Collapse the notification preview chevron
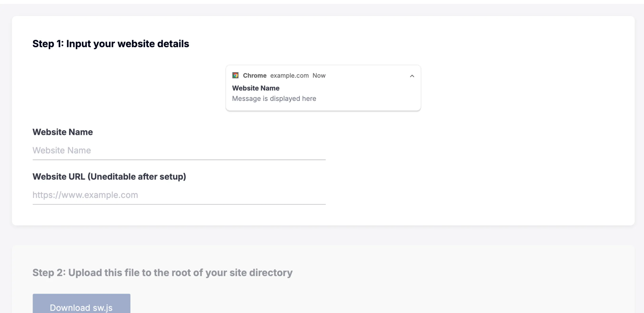The height and width of the screenshot is (313, 644). [x=412, y=76]
